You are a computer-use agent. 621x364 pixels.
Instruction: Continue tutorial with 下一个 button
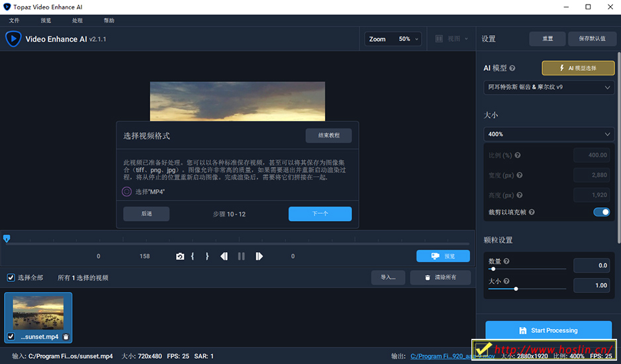pyautogui.click(x=320, y=214)
